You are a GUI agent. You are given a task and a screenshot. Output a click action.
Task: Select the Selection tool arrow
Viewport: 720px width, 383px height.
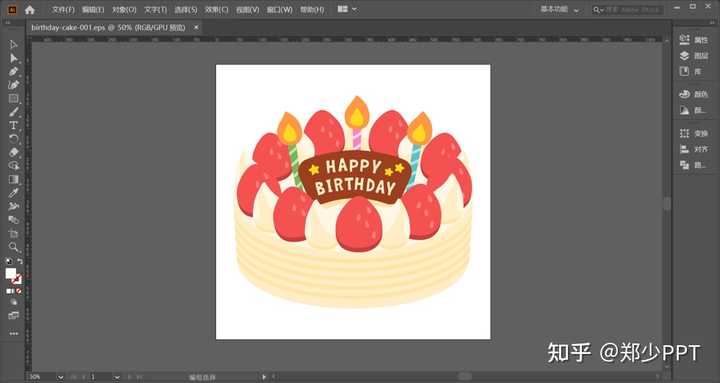pos(13,45)
